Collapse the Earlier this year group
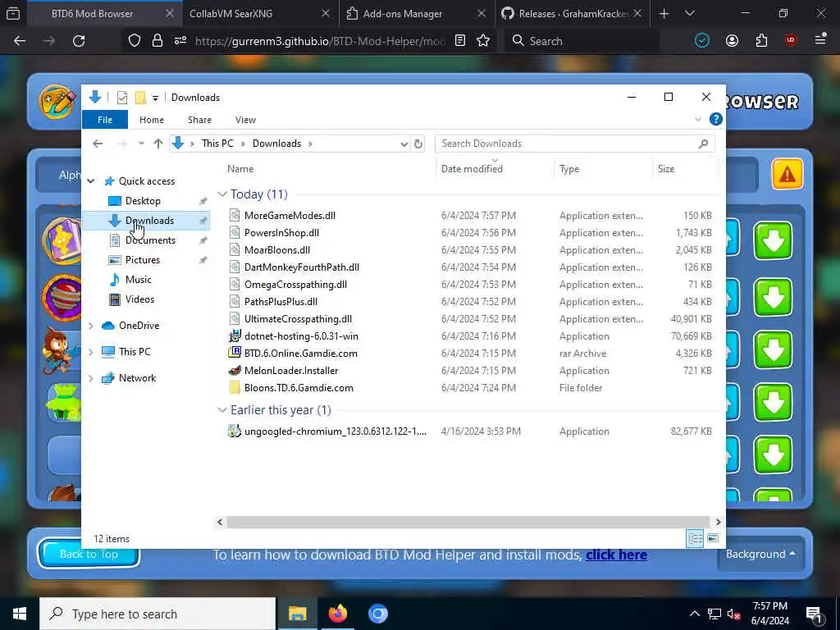This screenshot has height=630, width=840. pos(222,410)
